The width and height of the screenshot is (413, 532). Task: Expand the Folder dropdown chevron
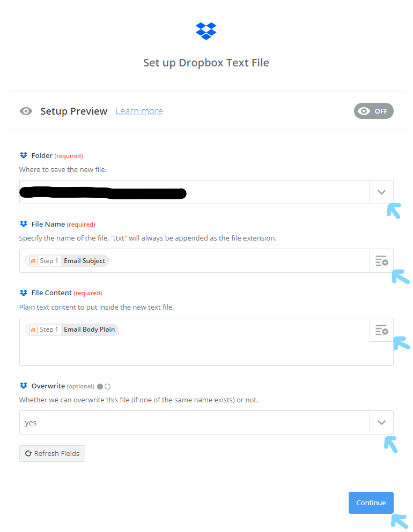point(381,192)
